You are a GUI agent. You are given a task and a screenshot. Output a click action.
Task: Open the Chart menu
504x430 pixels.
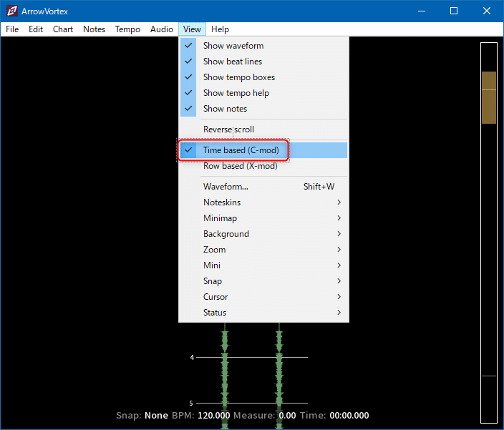(x=63, y=29)
